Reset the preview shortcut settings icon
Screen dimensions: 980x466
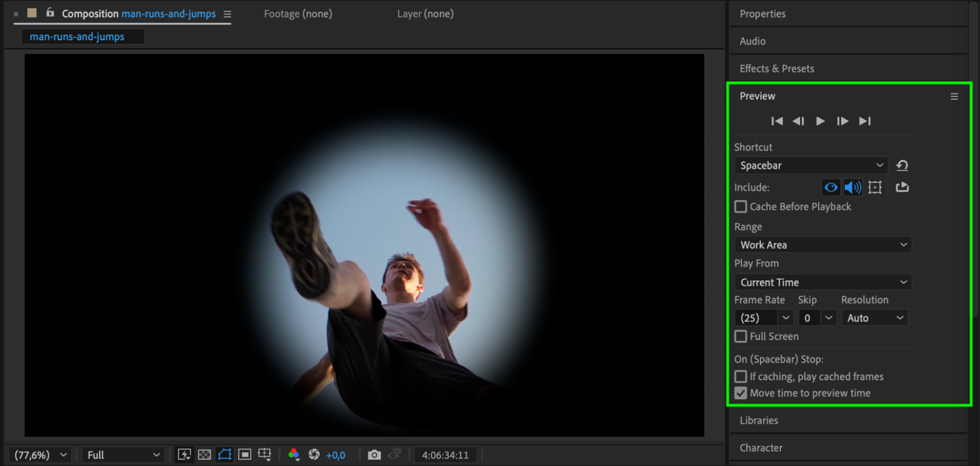tap(902, 166)
